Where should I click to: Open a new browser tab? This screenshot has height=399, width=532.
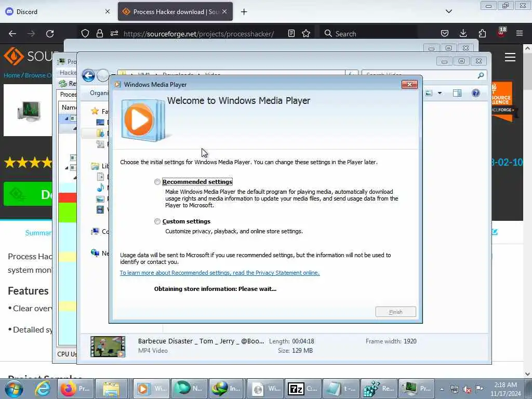click(244, 12)
